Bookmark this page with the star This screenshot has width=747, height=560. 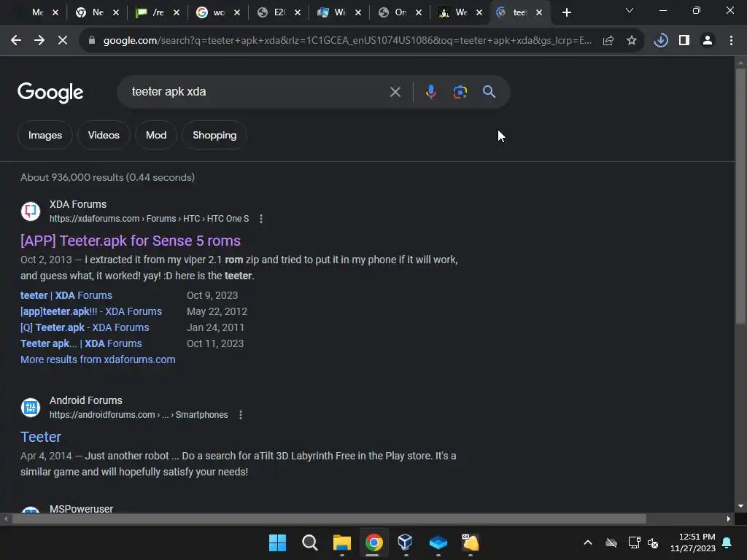tap(632, 41)
